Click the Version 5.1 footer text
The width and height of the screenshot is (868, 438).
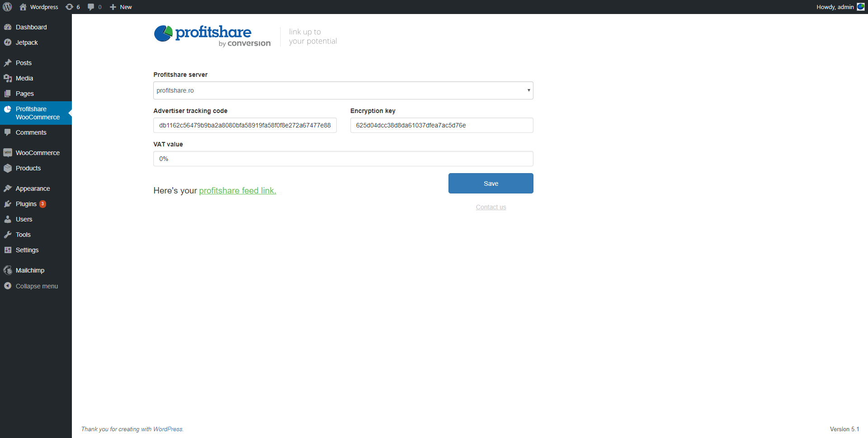844,429
